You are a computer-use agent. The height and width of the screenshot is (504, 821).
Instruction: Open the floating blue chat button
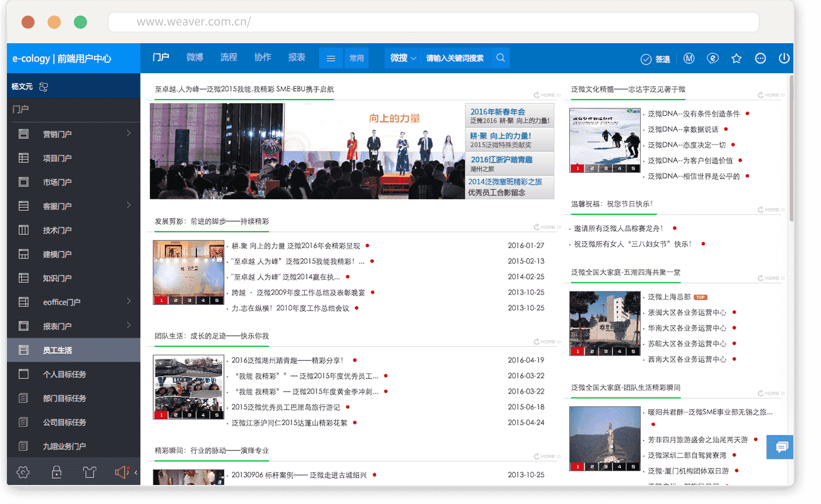(781, 447)
